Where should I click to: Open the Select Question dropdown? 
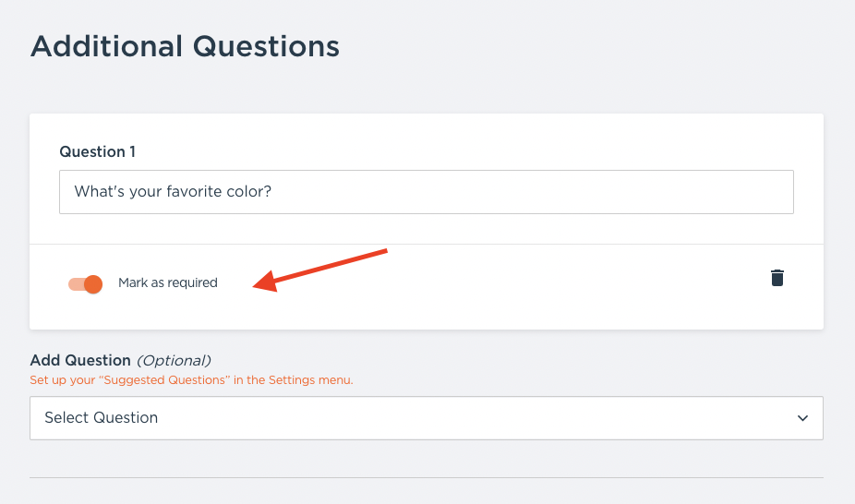(426, 418)
